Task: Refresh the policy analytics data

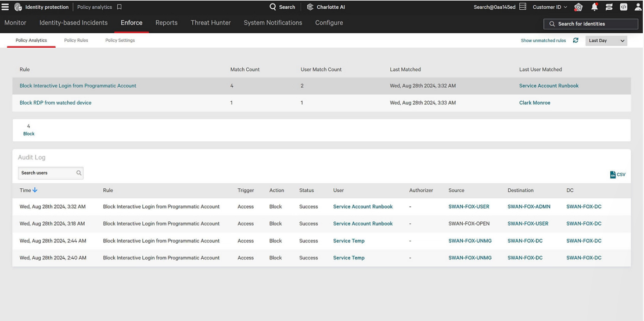Action: tap(575, 41)
